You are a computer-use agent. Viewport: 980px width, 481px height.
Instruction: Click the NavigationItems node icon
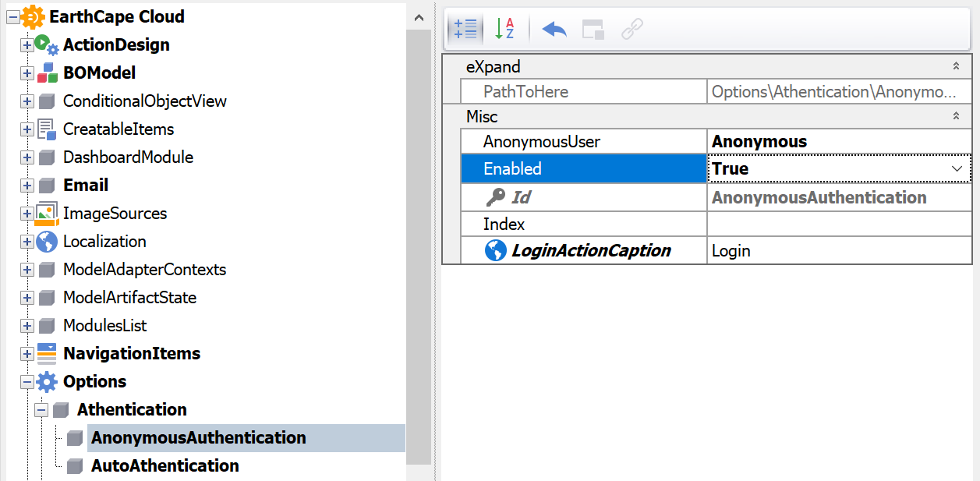[x=47, y=354]
